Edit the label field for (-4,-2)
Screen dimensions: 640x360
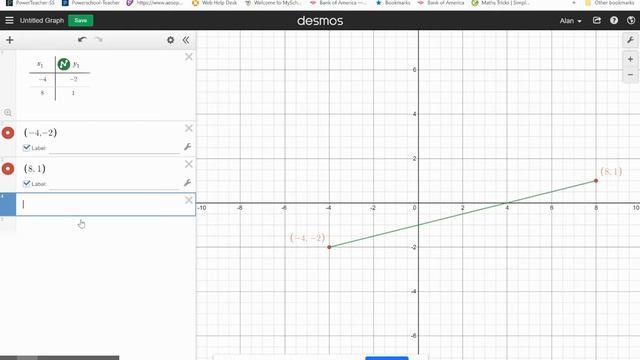114,149
